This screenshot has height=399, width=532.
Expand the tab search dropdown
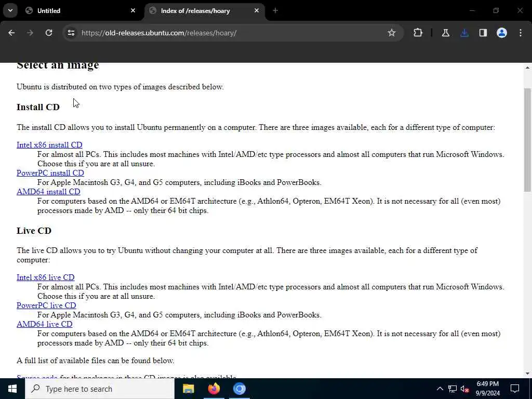tap(10, 10)
